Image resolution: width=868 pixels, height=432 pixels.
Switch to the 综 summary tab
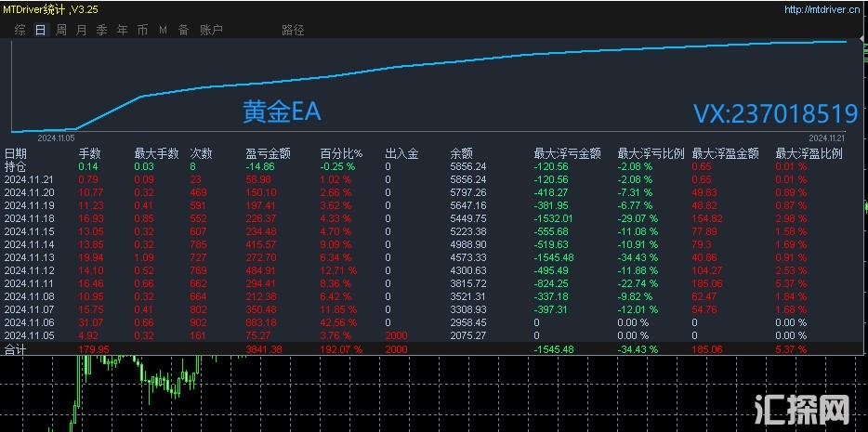20,30
